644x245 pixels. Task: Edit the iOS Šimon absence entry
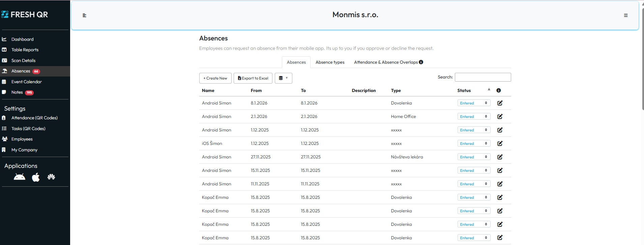pyautogui.click(x=500, y=144)
